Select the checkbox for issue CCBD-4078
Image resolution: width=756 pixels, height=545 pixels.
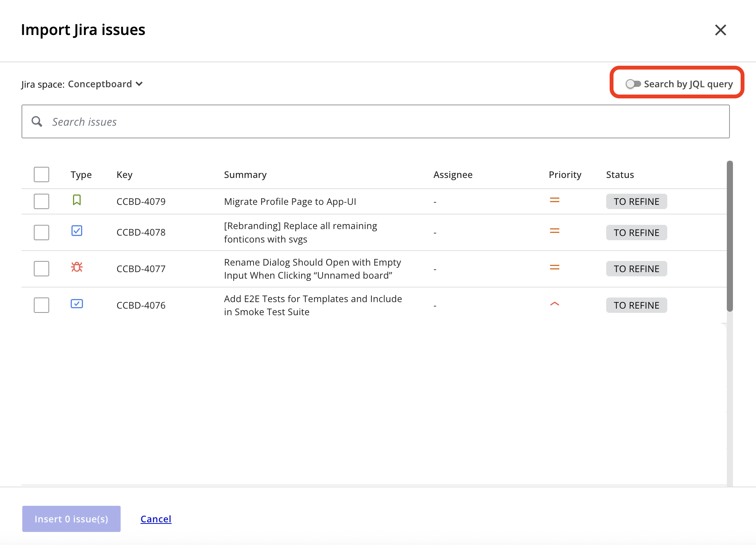click(41, 233)
